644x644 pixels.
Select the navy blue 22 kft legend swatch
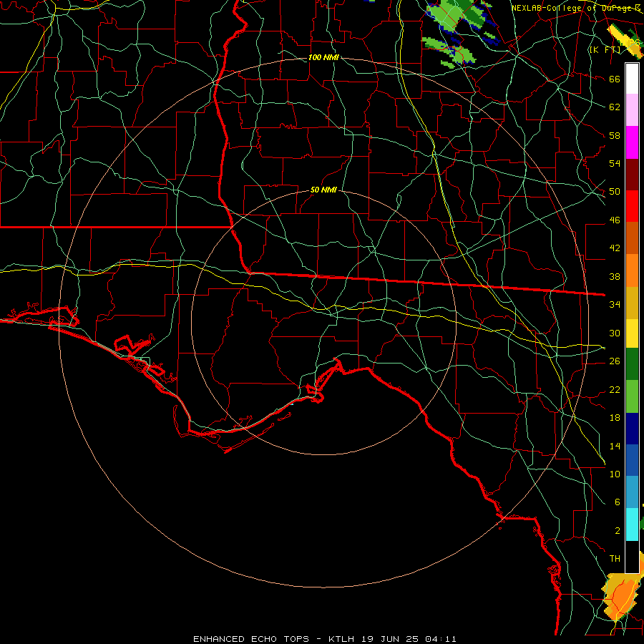[x=632, y=429]
